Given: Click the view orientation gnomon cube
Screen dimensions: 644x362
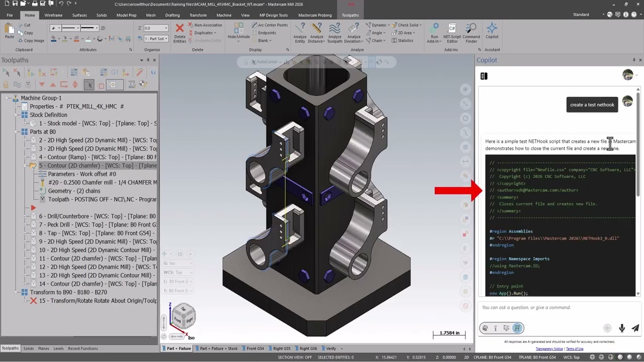Looking at the screenshot, I should click(183, 316).
